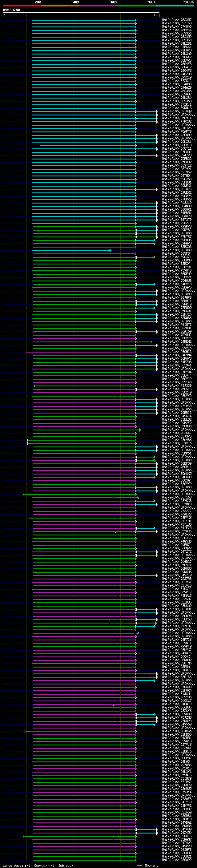Select the AV530758 query title

[11, 10]
